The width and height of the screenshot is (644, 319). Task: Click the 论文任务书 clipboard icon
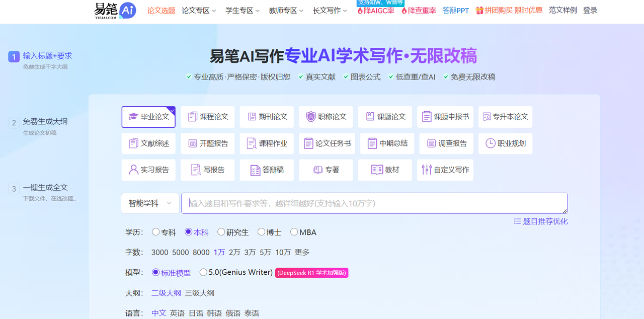pos(308,143)
